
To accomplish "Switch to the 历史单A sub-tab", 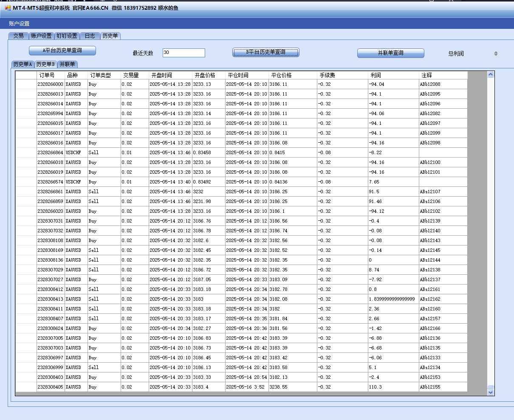I will [x=23, y=65].
